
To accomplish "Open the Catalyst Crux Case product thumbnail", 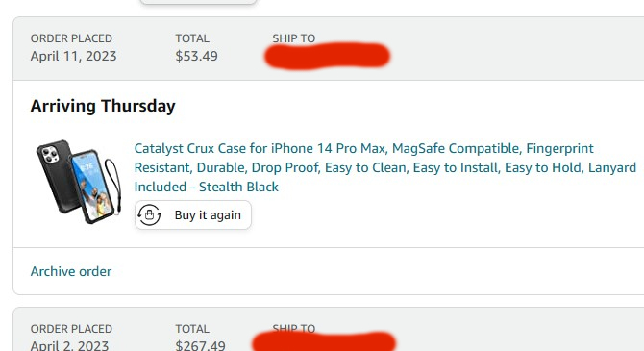I will coord(78,182).
